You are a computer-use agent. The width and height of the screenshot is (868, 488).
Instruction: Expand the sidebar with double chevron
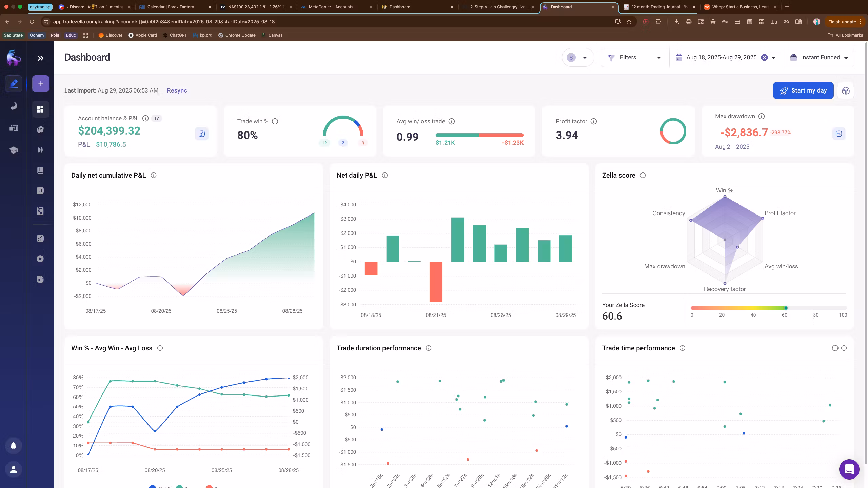41,58
